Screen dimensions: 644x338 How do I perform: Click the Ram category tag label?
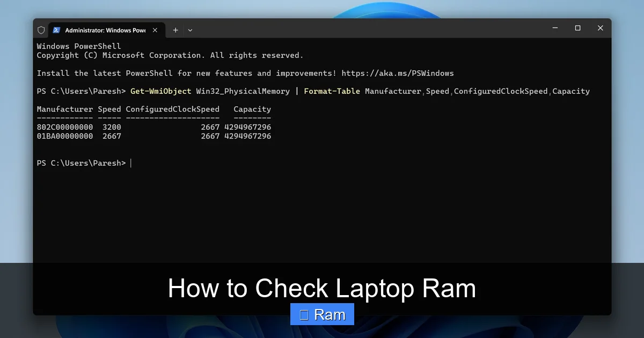click(322, 314)
